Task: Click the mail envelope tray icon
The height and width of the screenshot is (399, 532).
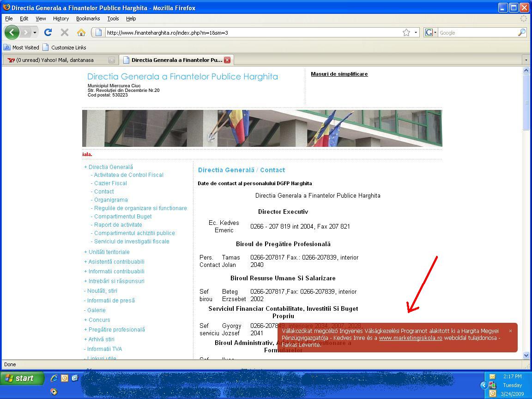Action: click(493, 376)
